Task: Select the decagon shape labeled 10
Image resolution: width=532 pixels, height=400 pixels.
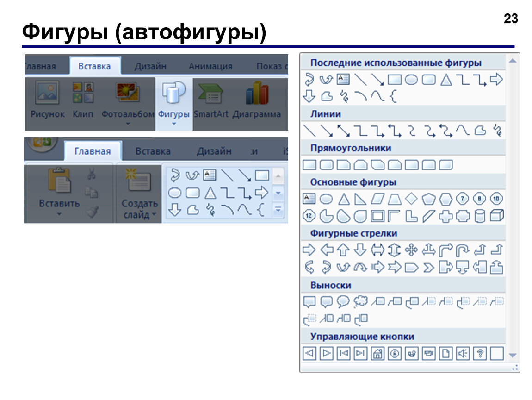Action: click(x=496, y=199)
